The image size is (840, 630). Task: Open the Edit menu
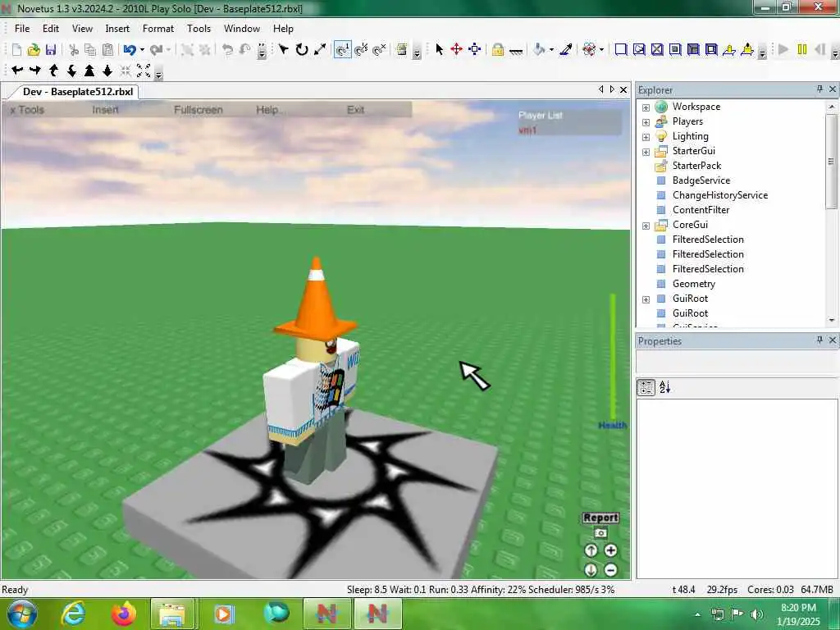coord(51,29)
